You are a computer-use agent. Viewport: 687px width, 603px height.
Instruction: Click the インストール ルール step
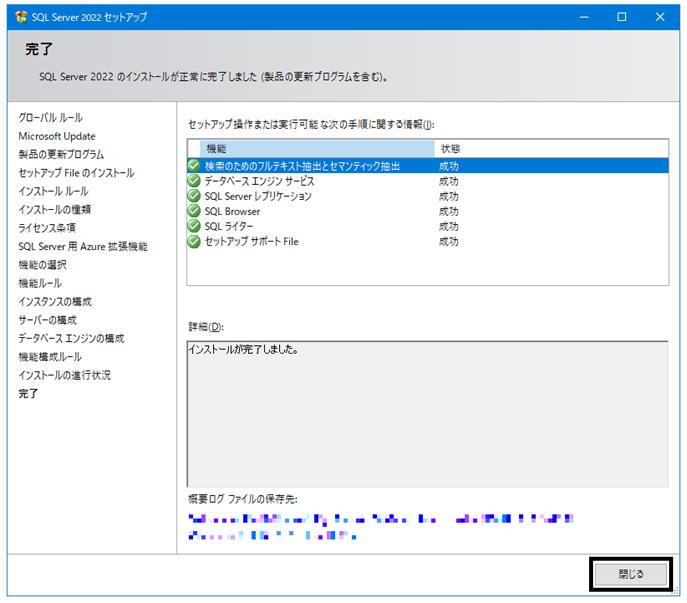tap(53, 191)
